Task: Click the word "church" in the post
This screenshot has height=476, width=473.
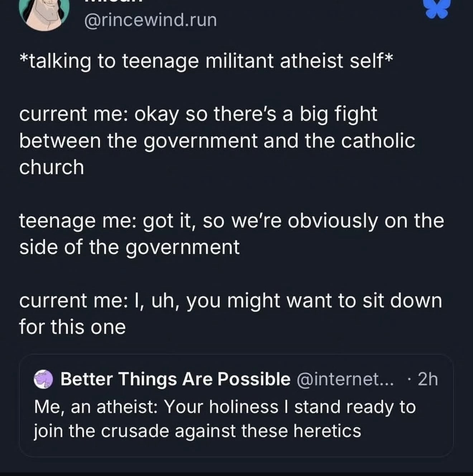Action: 52,167
